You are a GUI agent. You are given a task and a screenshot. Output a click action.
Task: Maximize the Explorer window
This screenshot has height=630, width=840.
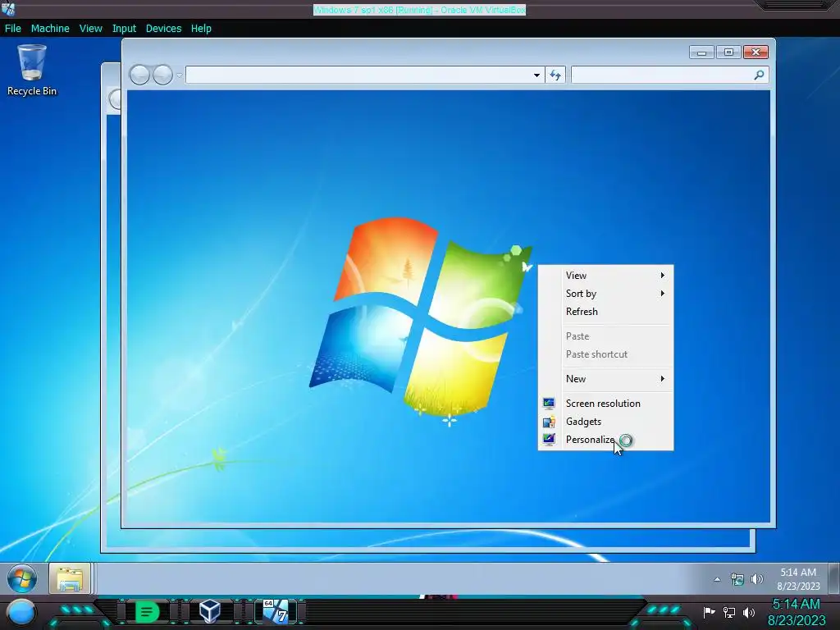tap(728, 52)
